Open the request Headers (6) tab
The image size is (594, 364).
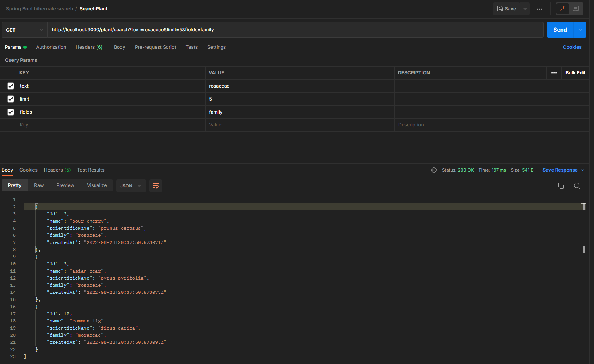pyautogui.click(x=89, y=47)
